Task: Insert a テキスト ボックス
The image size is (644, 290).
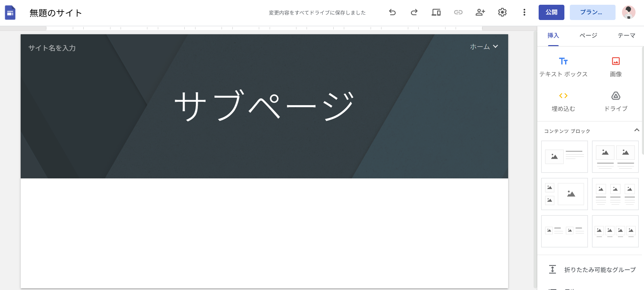Action: [x=563, y=67]
